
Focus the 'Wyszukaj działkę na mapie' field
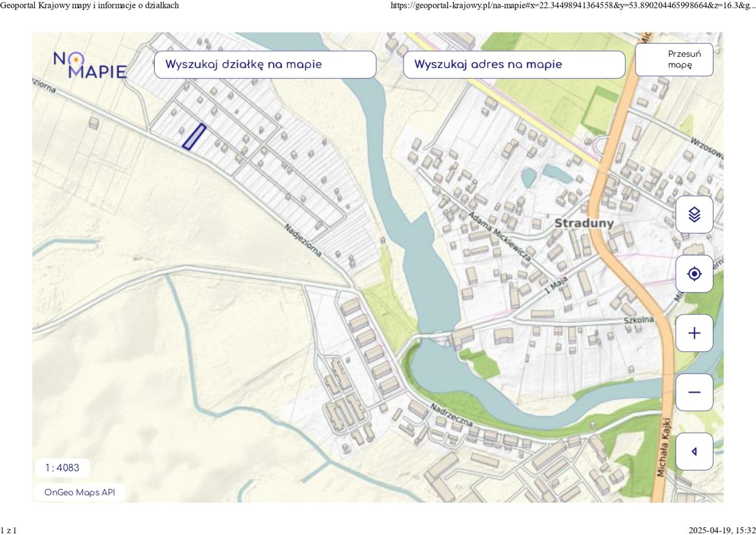pos(265,64)
